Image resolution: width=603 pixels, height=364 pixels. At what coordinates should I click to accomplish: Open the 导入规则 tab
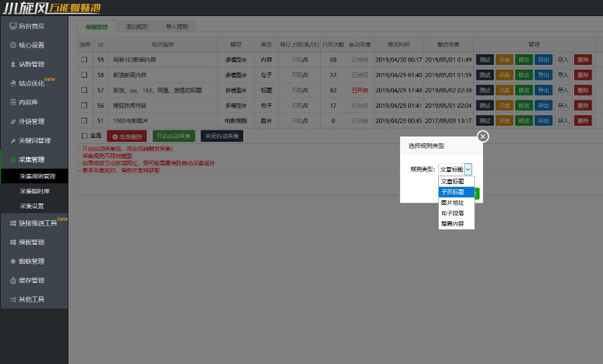pyautogui.click(x=176, y=27)
